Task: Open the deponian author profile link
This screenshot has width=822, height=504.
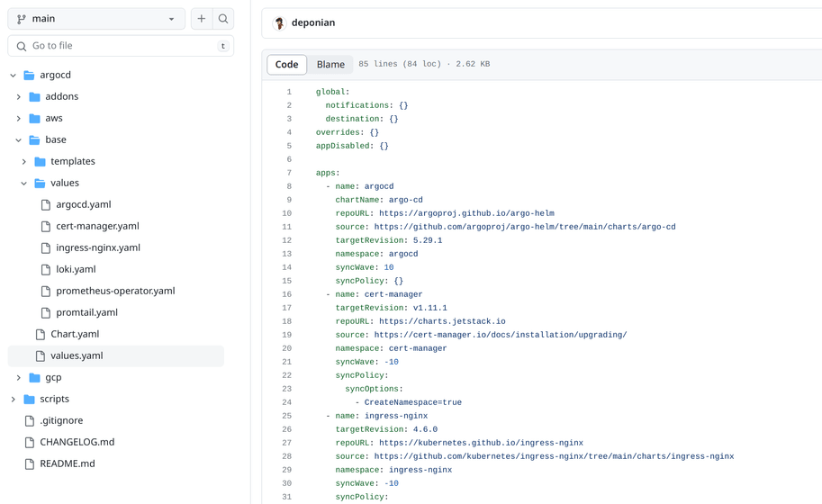Action: tap(313, 22)
